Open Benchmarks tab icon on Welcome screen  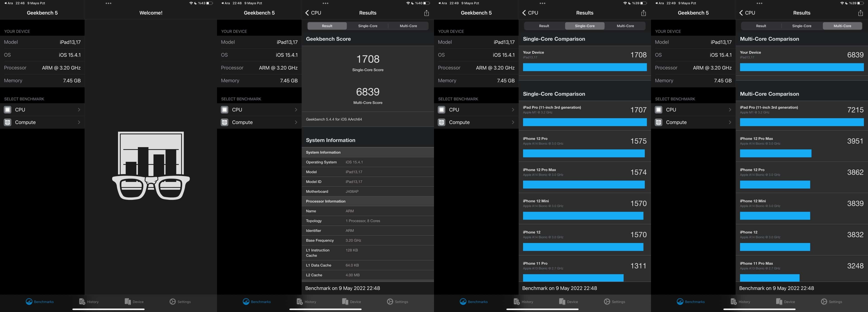pyautogui.click(x=29, y=302)
